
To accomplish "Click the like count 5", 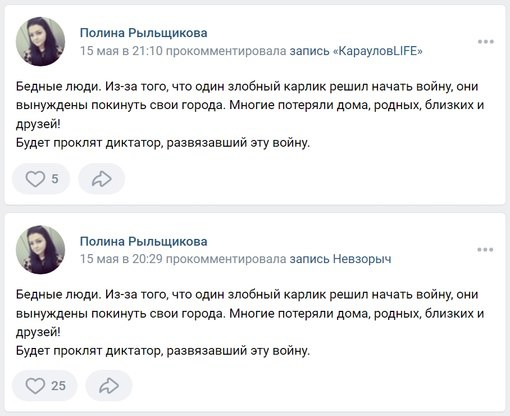I will click(x=55, y=179).
